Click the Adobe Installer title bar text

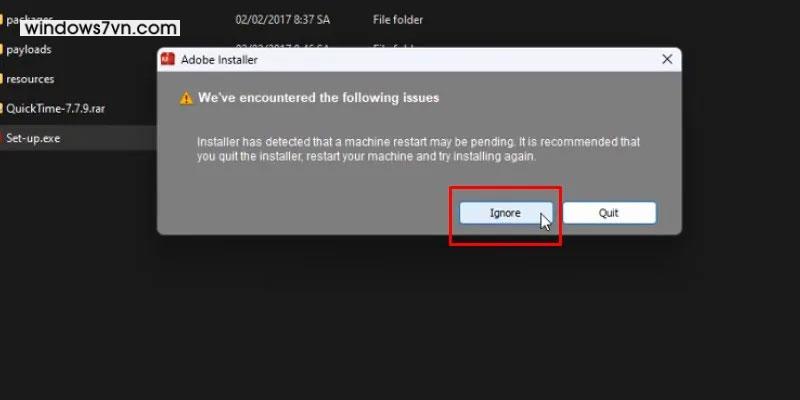pos(219,60)
